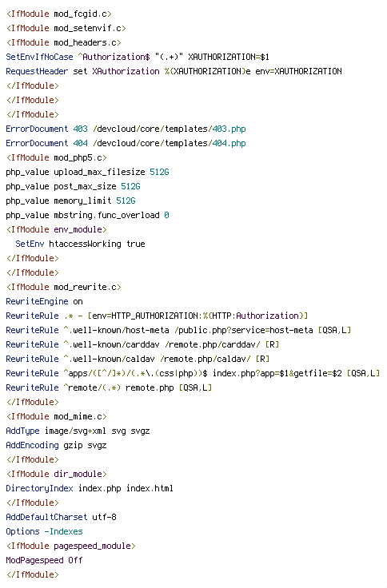The height and width of the screenshot is (588, 387).
Task: Click the SetEnv htaccessWorking line
Action: [x=80, y=244]
